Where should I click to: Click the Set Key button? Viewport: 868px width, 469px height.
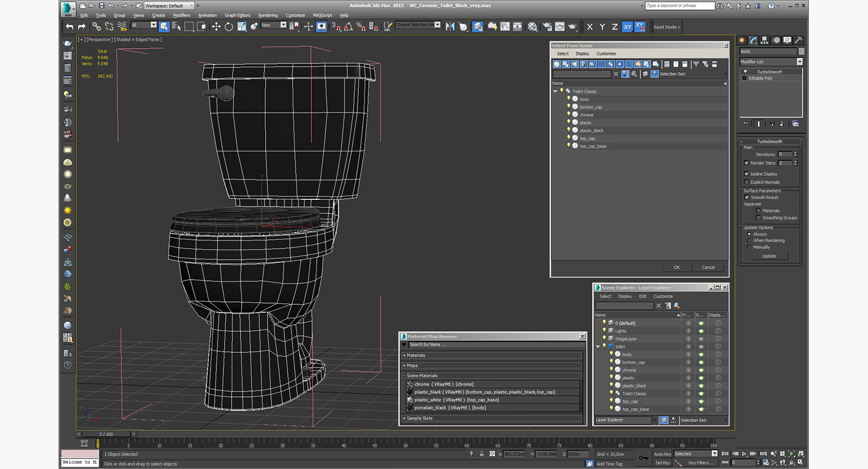(x=662, y=463)
